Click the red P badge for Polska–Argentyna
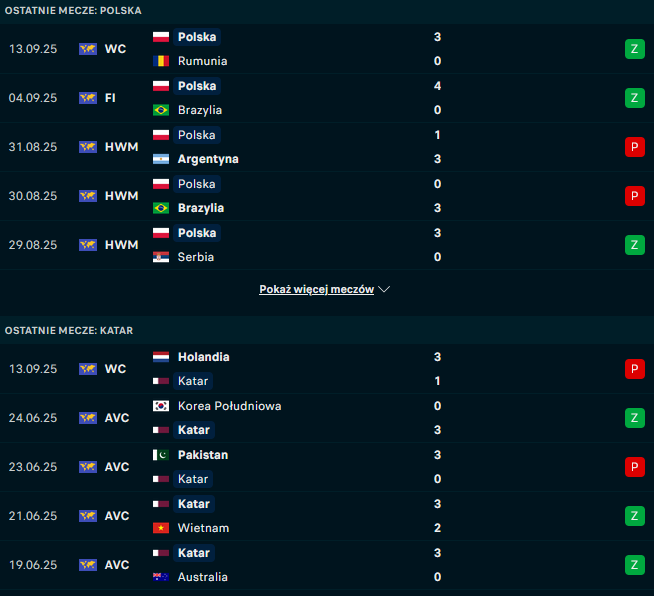This screenshot has width=654, height=596. [633, 147]
